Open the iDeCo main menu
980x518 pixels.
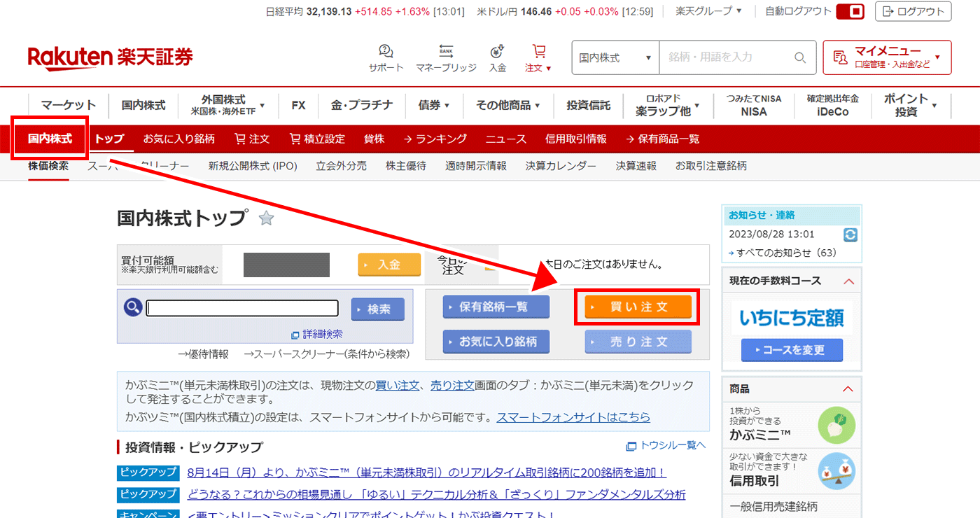point(832,105)
